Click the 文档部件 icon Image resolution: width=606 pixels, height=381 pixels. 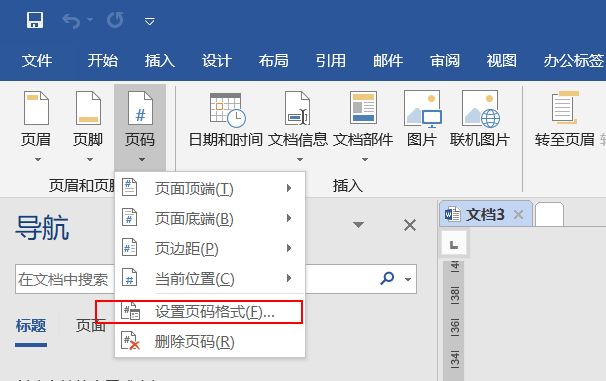363,107
